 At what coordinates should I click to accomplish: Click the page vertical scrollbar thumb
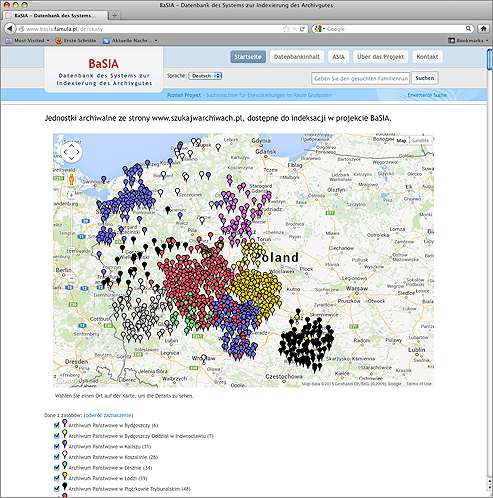(x=489, y=60)
